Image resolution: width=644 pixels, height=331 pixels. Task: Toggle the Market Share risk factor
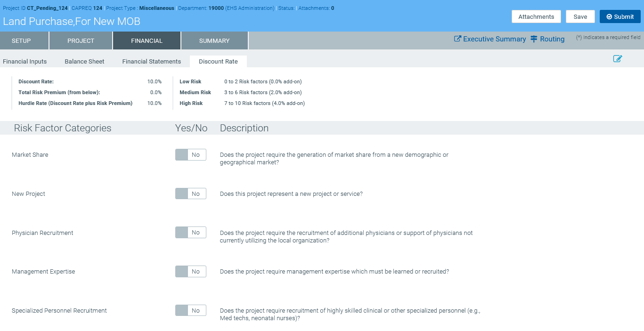pyautogui.click(x=190, y=155)
